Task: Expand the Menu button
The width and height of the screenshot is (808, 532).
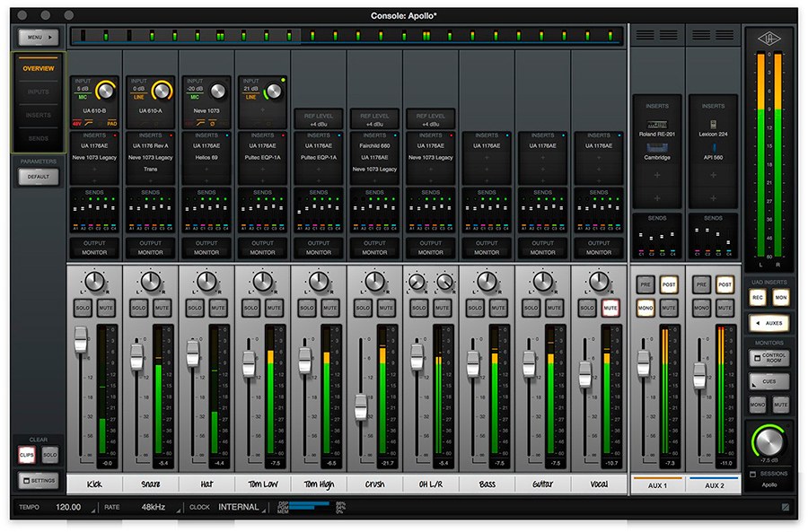Action: click(38, 38)
